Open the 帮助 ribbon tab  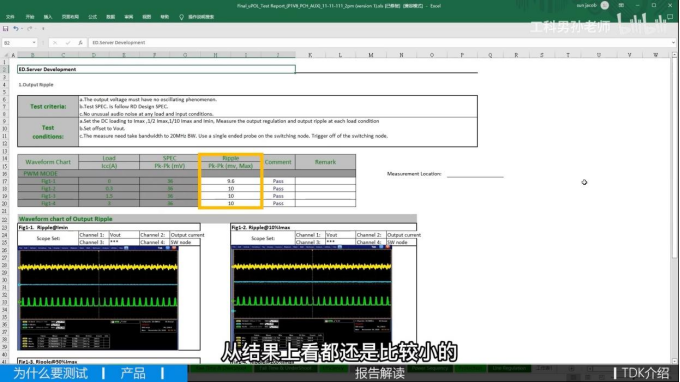[164, 17]
